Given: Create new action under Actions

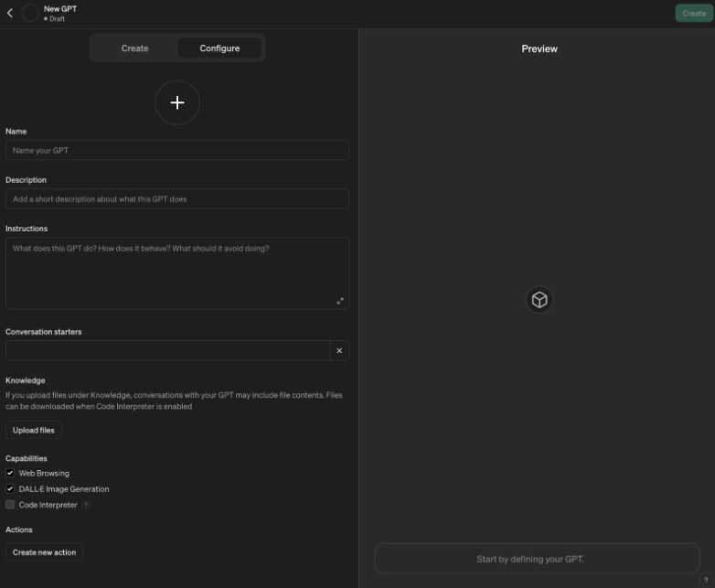Looking at the screenshot, I should click(x=44, y=552).
